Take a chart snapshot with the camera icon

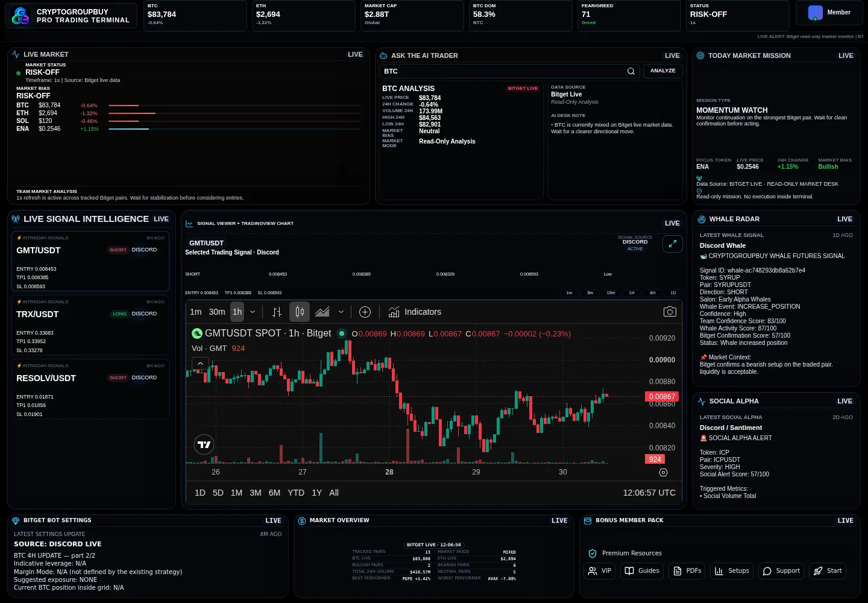pyautogui.click(x=670, y=312)
